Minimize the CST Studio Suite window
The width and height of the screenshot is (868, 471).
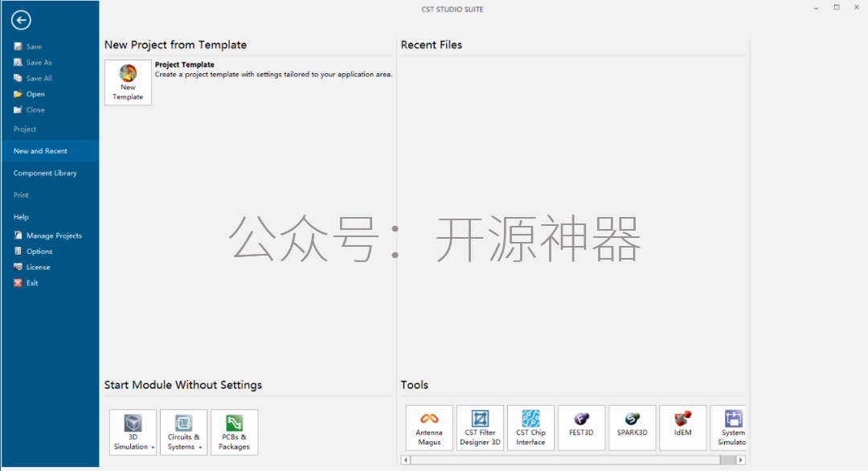(816, 8)
